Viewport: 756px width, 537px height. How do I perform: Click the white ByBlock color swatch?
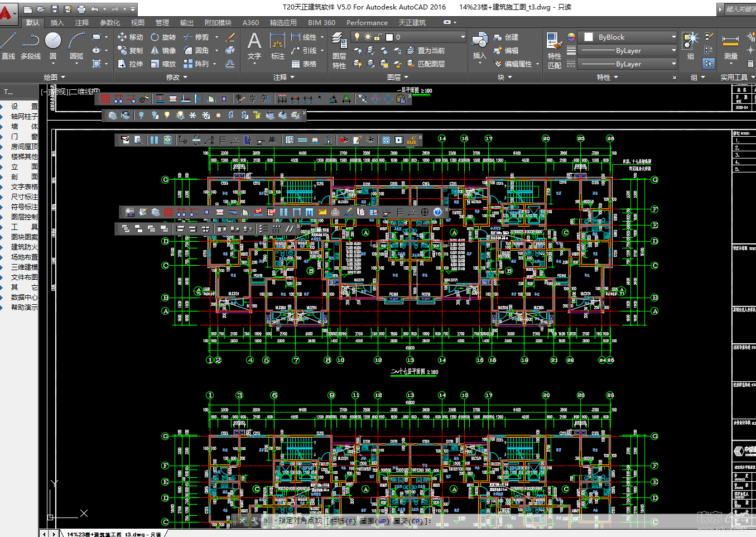click(x=589, y=37)
